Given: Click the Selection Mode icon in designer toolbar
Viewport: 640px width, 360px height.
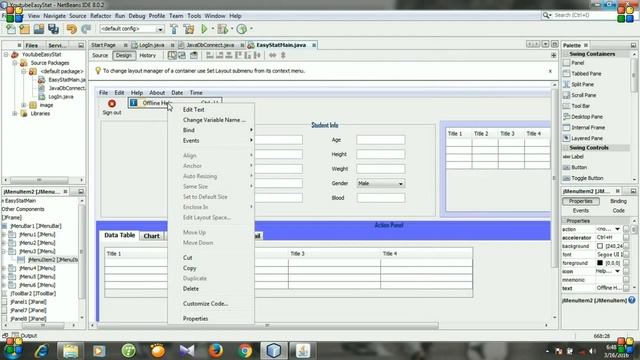Looking at the screenshot, I should (x=172, y=55).
